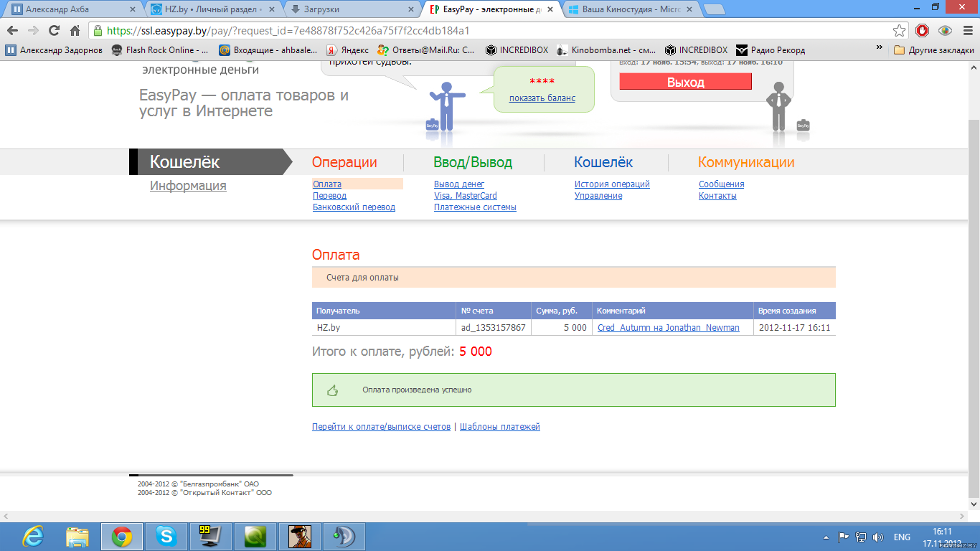Open the blue Кошелёк menu section
The height and width of the screenshot is (551, 980).
[x=603, y=162]
